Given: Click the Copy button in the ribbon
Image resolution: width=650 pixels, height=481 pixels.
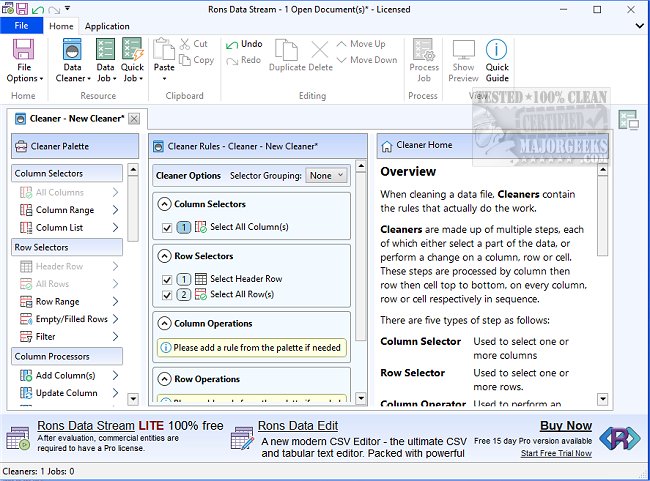Looking at the screenshot, I should 196,60.
